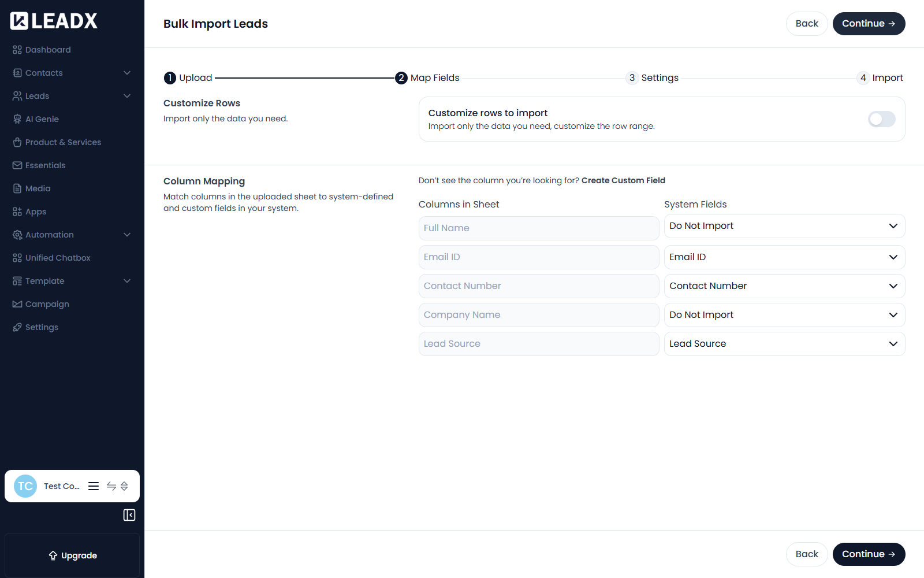Open system field dropdown for Email ID
The image size is (924, 578).
(x=784, y=257)
